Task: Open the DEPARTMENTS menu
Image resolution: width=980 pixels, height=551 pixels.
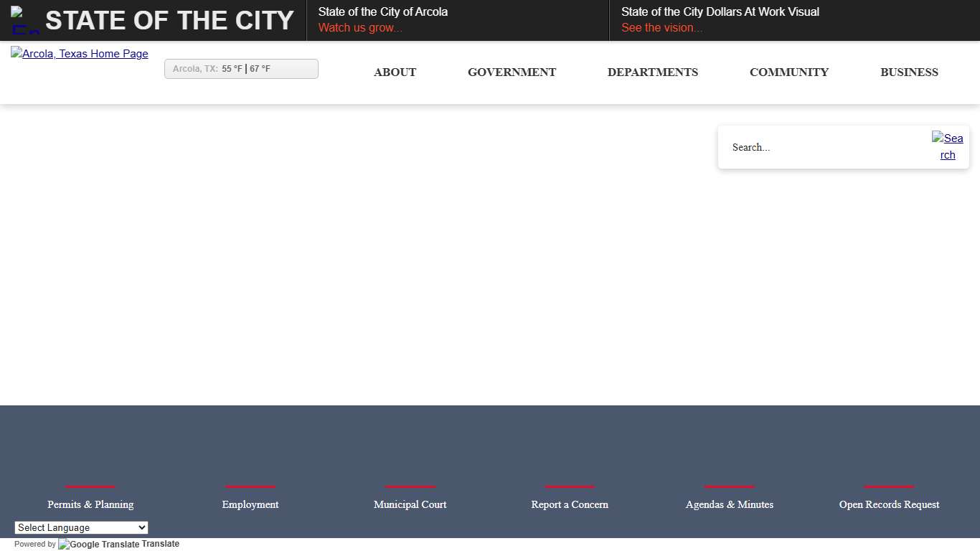Action: point(652,72)
